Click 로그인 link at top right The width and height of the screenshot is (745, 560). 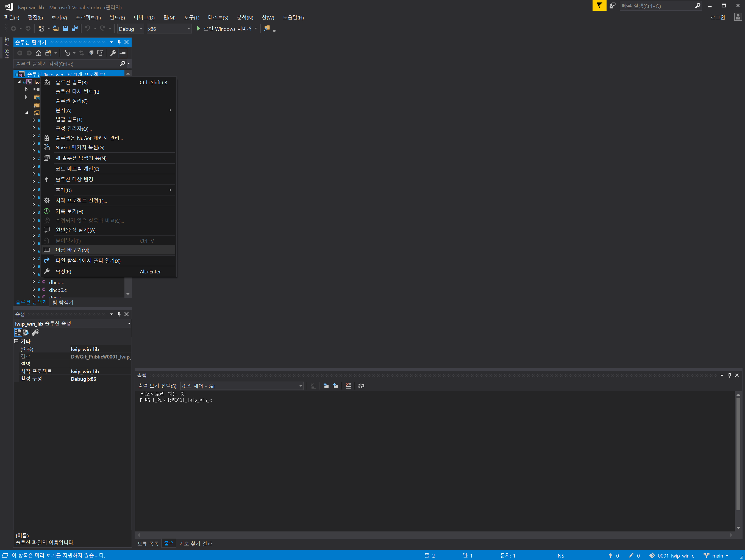coord(717,18)
